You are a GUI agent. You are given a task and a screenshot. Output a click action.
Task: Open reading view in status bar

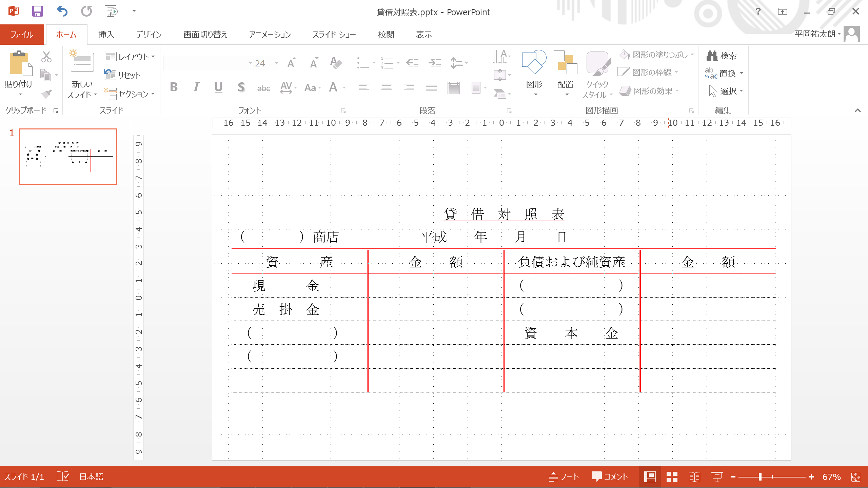694,477
